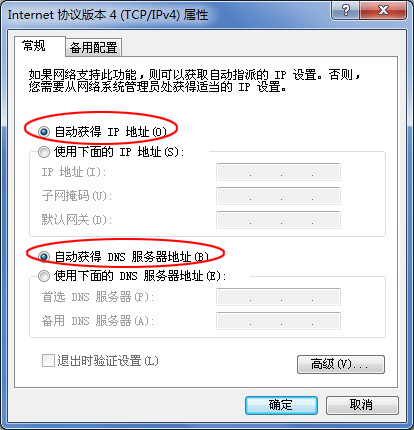Screen dimensions: 414x430
Task: Close the TCP/IPv4 properties dialog
Action: [383, 10]
